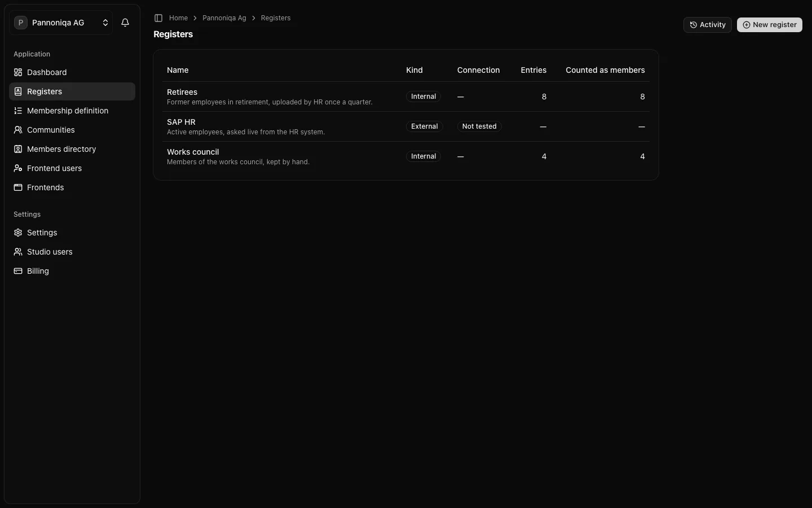The height and width of the screenshot is (508, 812).
Task: Click the Counted as members column header
Action: pos(605,70)
